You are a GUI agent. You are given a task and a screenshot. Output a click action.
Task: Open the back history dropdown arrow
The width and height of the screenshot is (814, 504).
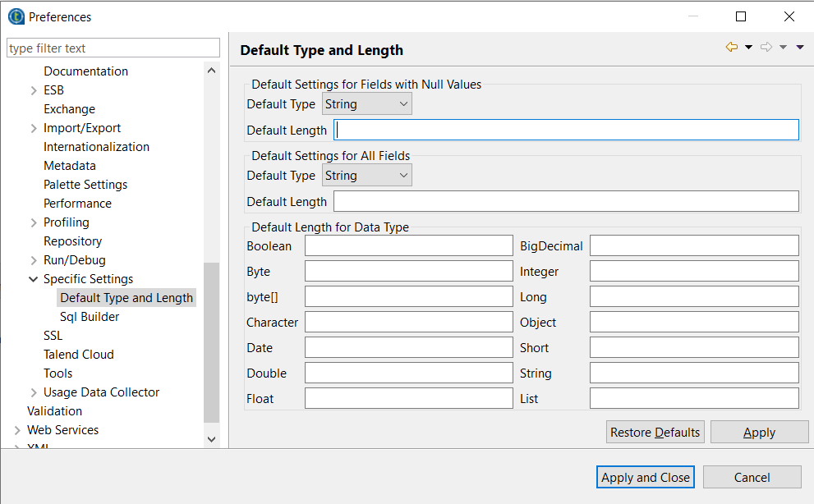748,48
